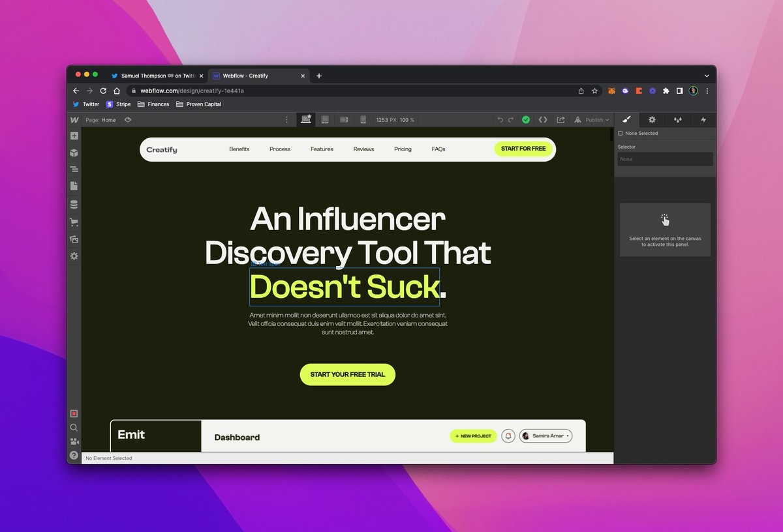This screenshot has height=532, width=783.
Task: Open the Webflow W logo menu
Action: click(74, 120)
